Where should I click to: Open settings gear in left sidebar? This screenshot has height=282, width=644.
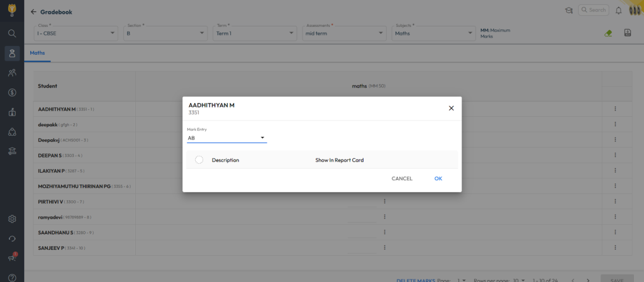[12, 219]
